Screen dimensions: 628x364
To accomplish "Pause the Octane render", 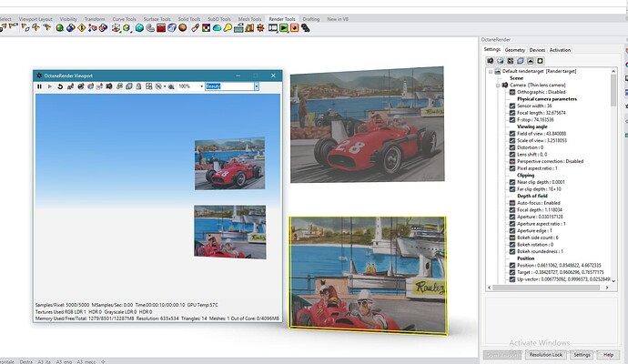I will (x=39, y=86).
